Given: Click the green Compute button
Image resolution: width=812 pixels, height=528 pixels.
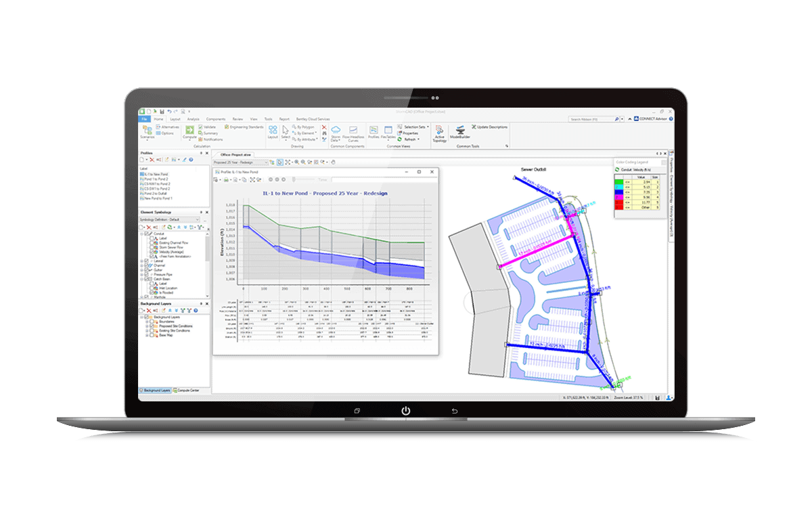Looking at the screenshot, I should click(x=189, y=132).
